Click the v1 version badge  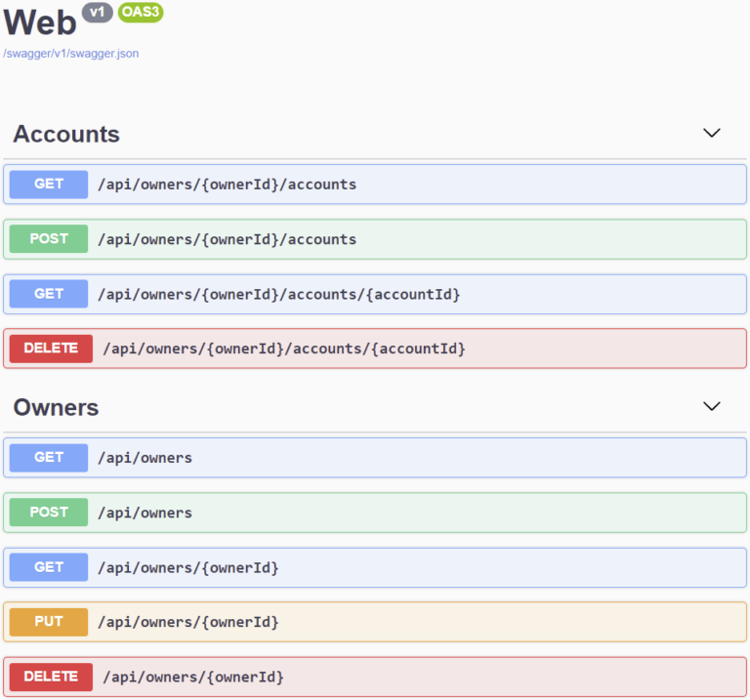[97, 12]
